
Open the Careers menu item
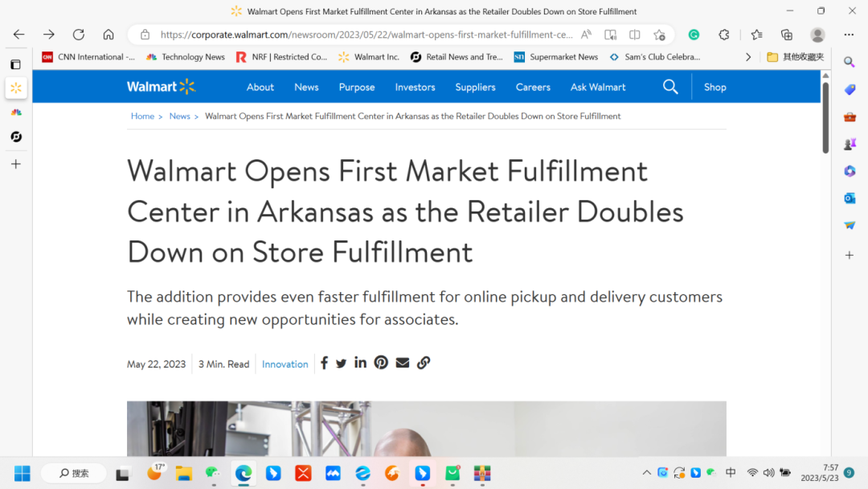tap(533, 87)
